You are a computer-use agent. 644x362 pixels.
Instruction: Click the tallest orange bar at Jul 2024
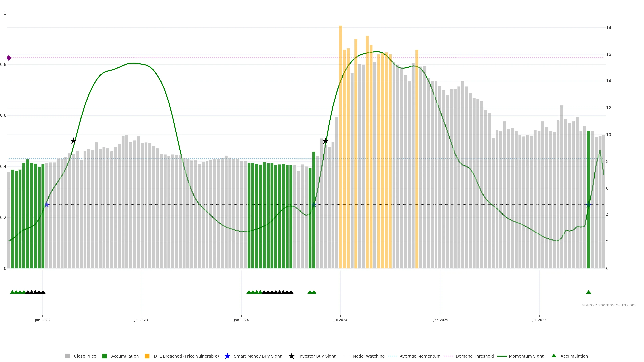(x=340, y=125)
